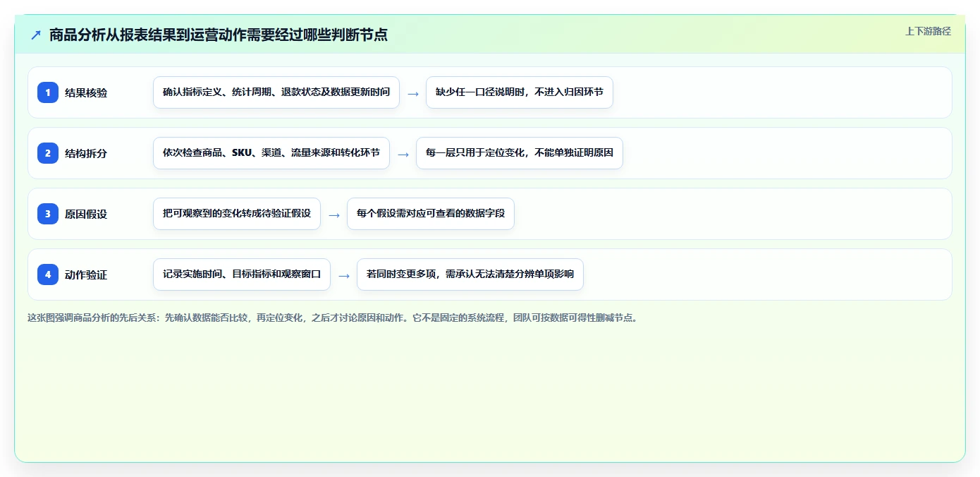Viewport: 980px width, 477px height.
Task: Click the step 3 number badge
Action: pyautogui.click(x=48, y=214)
